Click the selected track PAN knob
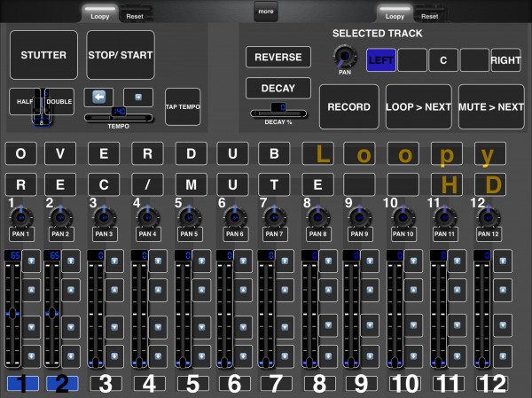The width and height of the screenshot is (532, 398). point(345,57)
